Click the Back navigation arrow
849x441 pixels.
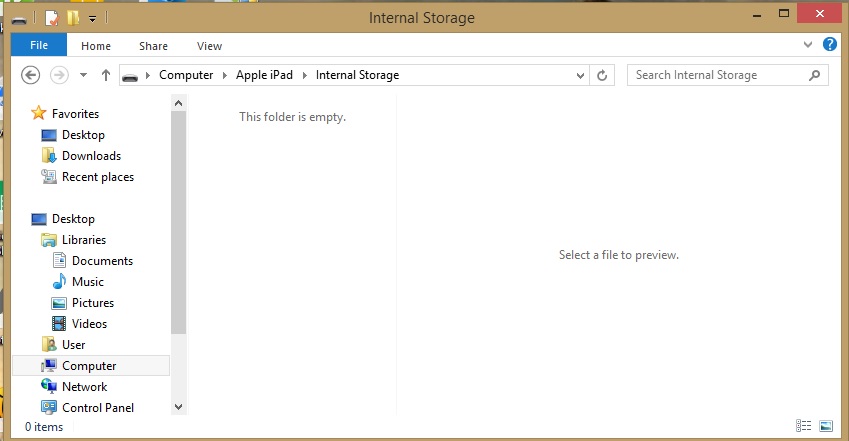point(30,75)
